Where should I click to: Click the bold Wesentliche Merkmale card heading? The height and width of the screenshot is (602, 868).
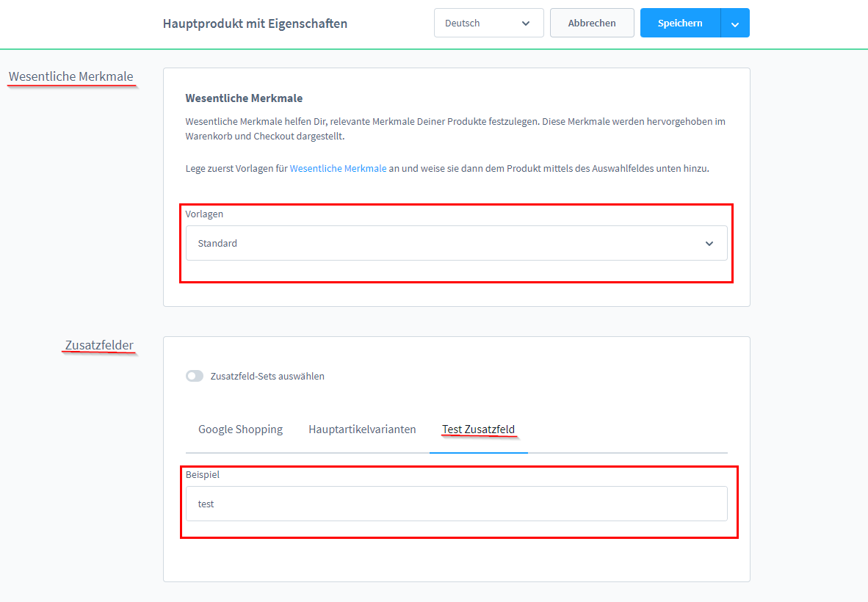coord(244,98)
